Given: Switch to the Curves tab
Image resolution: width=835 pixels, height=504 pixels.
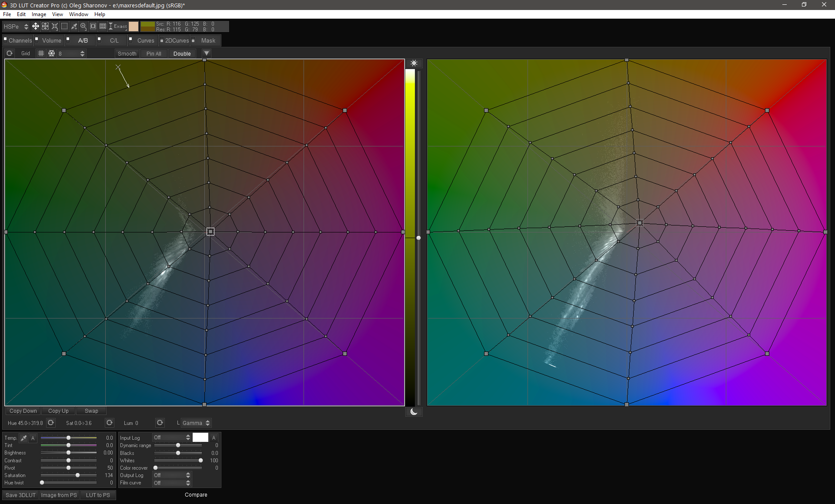Looking at the screenshot, I should pyautogui.click(x=146, y=40).
